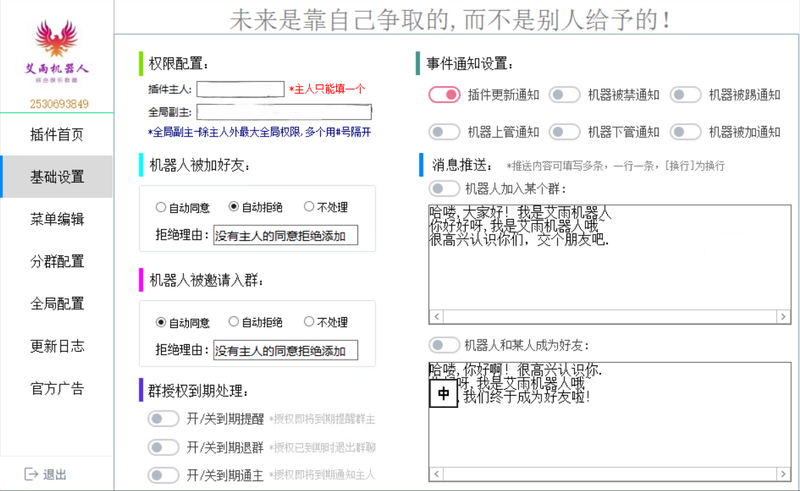Enable 机器被踢通知 switch
The height and width of the screenshot is (491, 800).
coord(686,94)
